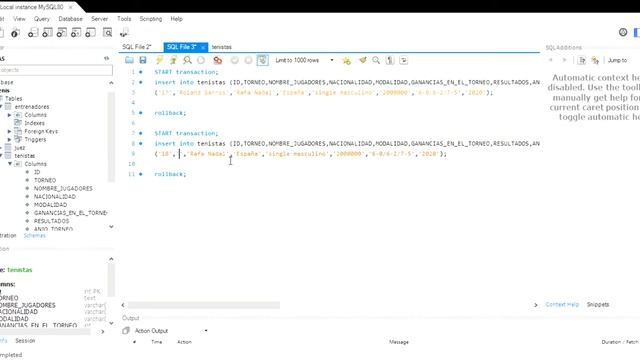Viewport: 640px width, 360px height.
Task: Click the START transaction statement on line 7
Action: [x=187, y=133]
